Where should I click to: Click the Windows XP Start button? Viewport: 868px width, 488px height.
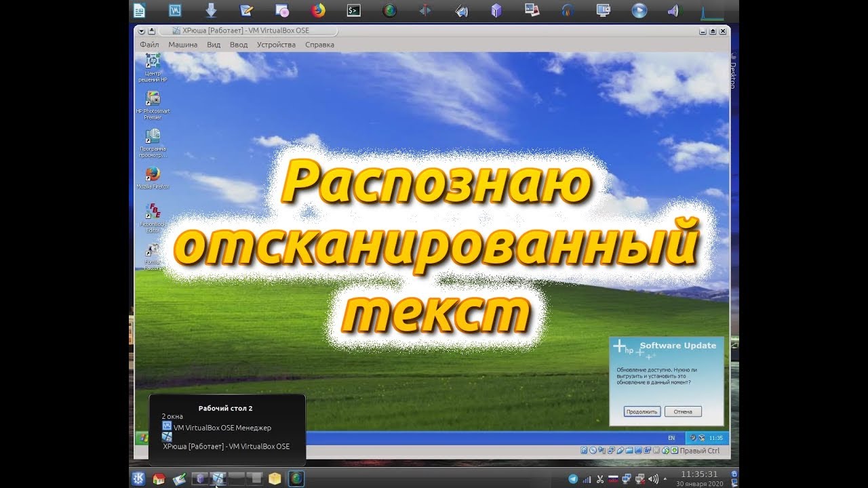(142, 438)
